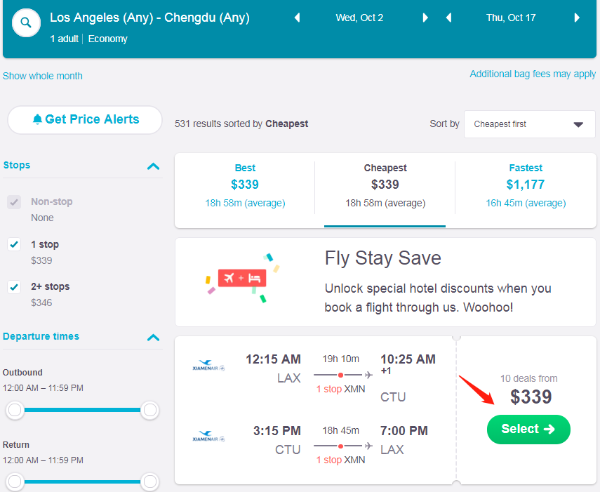600x492 pixels.
Task: Click Xiamen Air logo on return flight
Action: (x=209, y=436)
